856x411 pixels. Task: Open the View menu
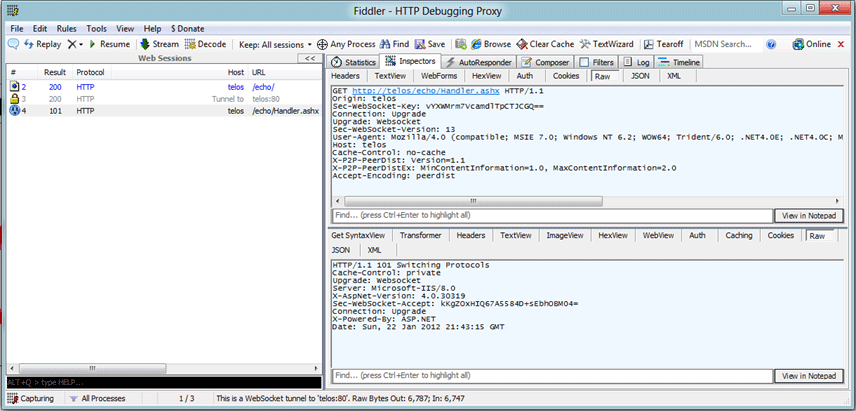(x=125, y=29)
